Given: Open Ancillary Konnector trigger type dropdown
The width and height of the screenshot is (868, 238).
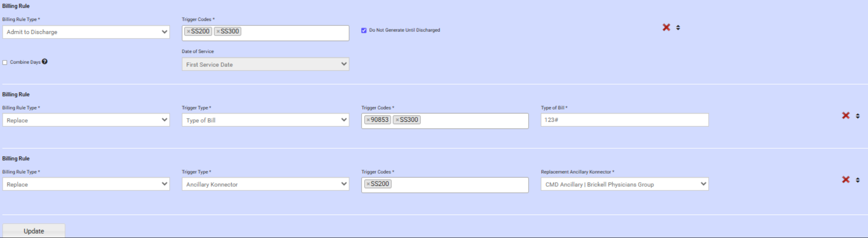Looking at the screenshot, I should [x=265, y=184].
